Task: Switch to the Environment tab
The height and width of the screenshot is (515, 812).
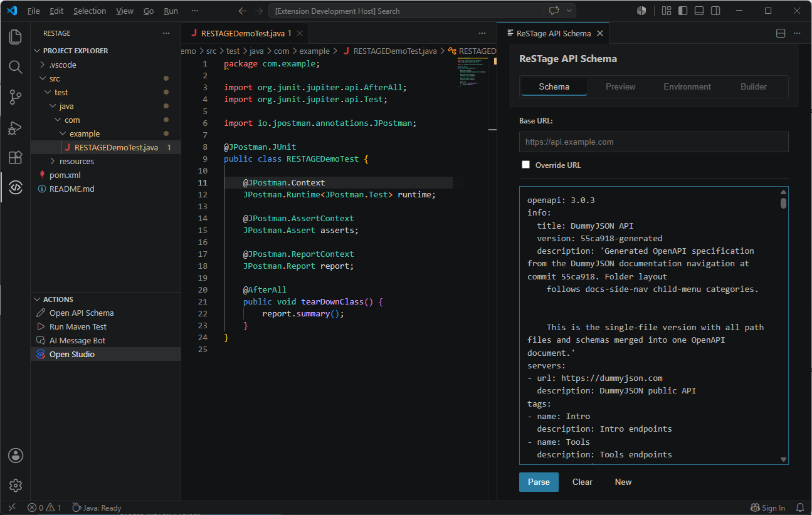Action: tap(687, 86)
